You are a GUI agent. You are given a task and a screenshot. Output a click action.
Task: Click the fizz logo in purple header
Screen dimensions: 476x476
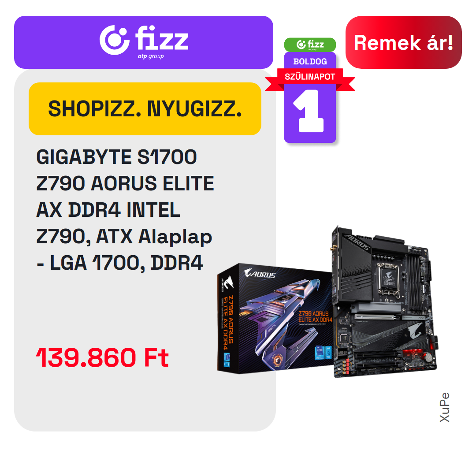[x=144, y=40]
